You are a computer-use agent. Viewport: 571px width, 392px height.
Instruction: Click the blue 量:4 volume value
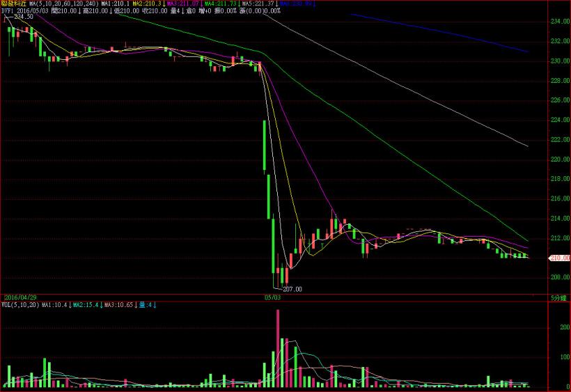146,305
